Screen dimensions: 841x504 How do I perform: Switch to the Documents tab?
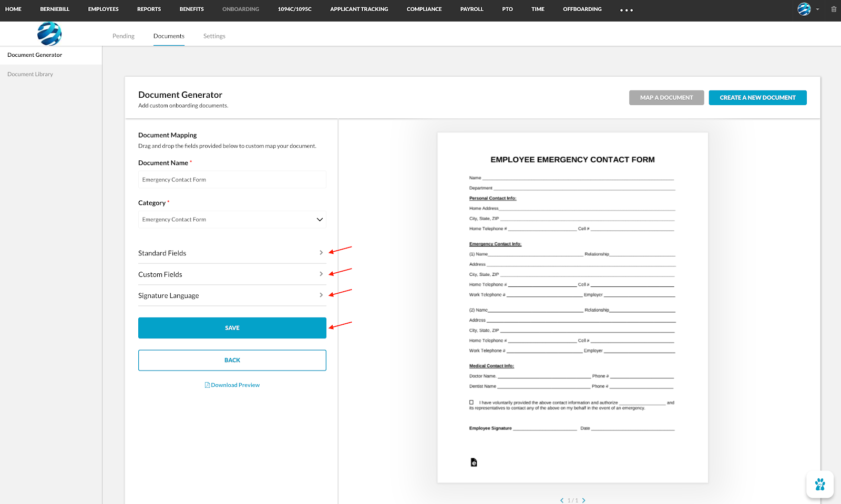pos(169,36)
